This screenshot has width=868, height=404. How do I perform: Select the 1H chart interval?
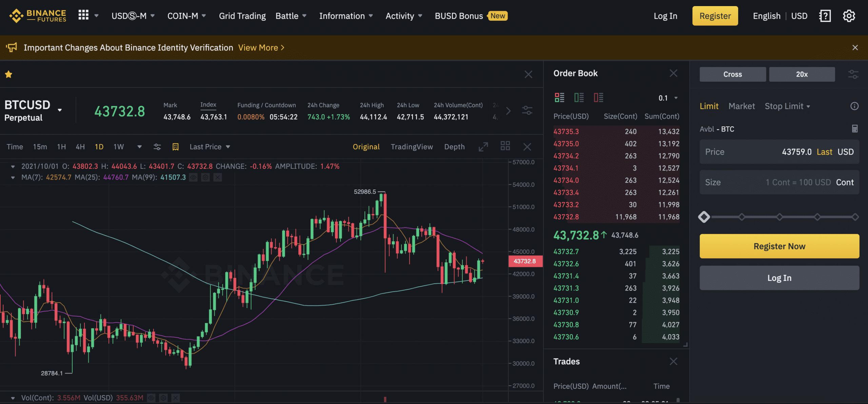tap(61, 147)
